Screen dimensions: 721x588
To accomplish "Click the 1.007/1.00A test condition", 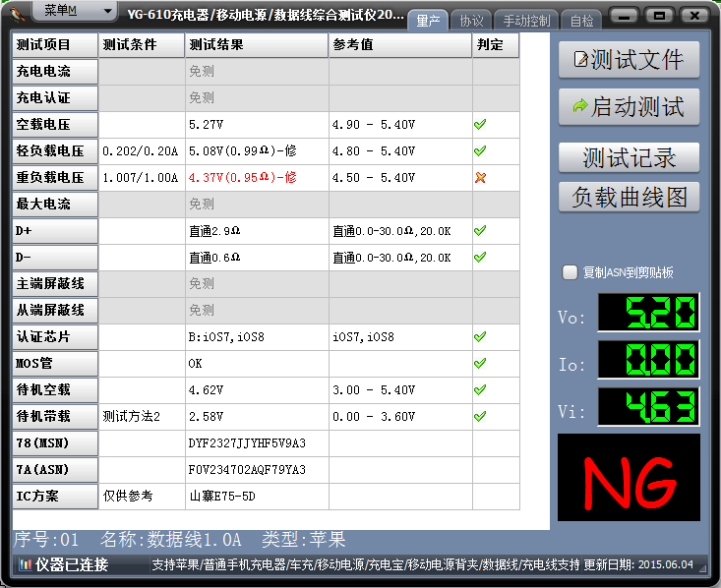I will click(141, 177).
